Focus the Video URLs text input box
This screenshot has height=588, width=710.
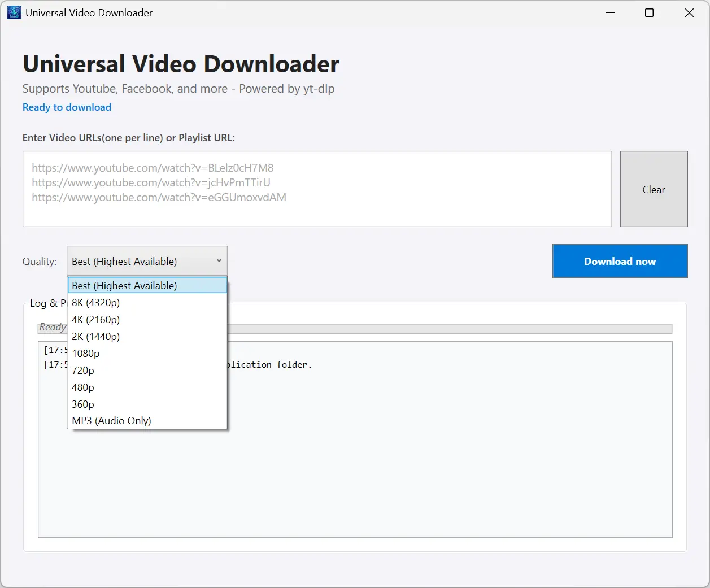coord(317,189)
